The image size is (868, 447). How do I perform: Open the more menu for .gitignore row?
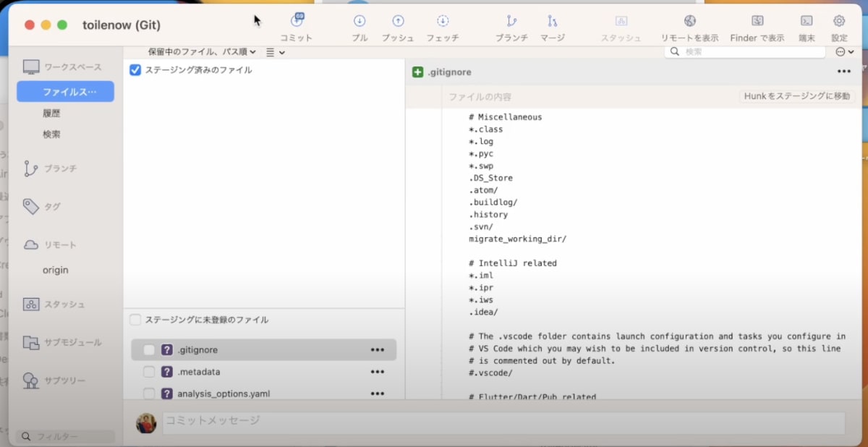tap(378, 350)
